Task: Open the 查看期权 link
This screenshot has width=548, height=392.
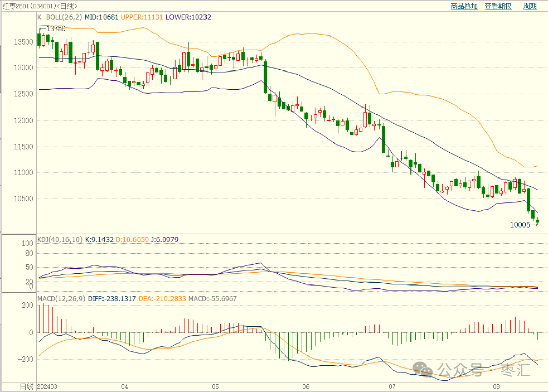Action: [498, 6]
